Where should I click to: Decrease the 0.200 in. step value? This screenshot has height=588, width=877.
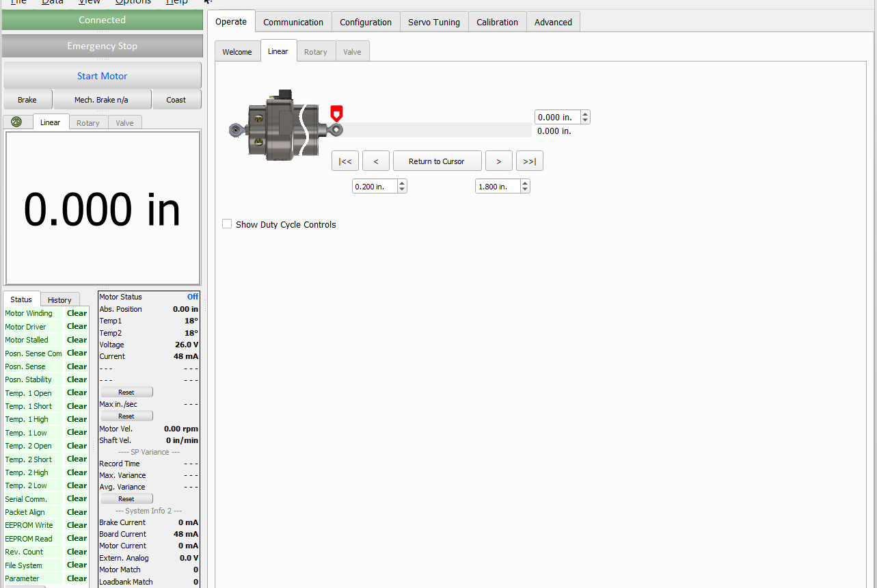402,189
